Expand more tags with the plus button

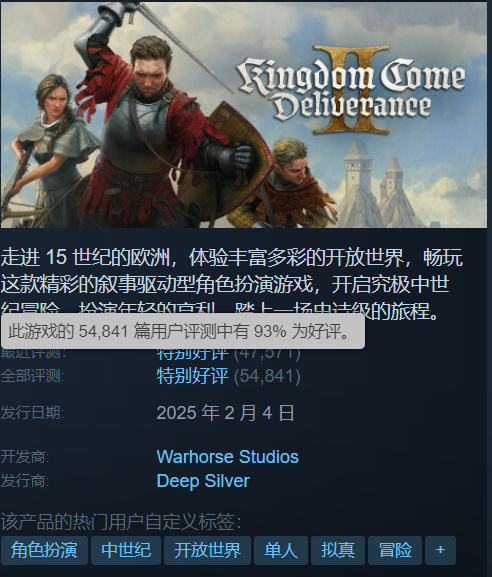440,550
